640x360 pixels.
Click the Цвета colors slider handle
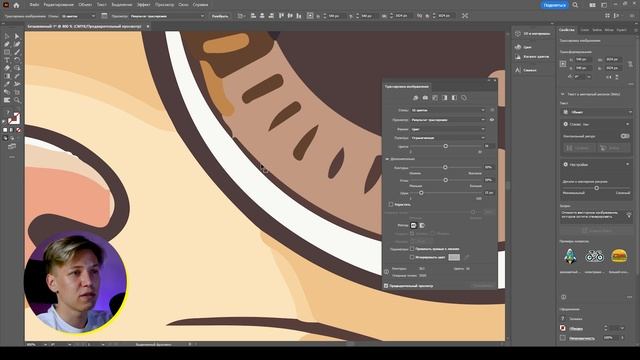pos(445,146)
